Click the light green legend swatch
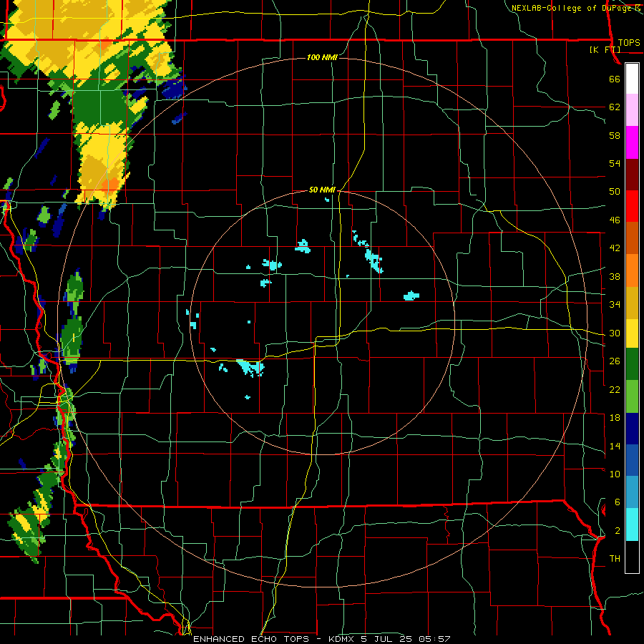The width and height of the screenshot is (644, 644). (632, 396)
